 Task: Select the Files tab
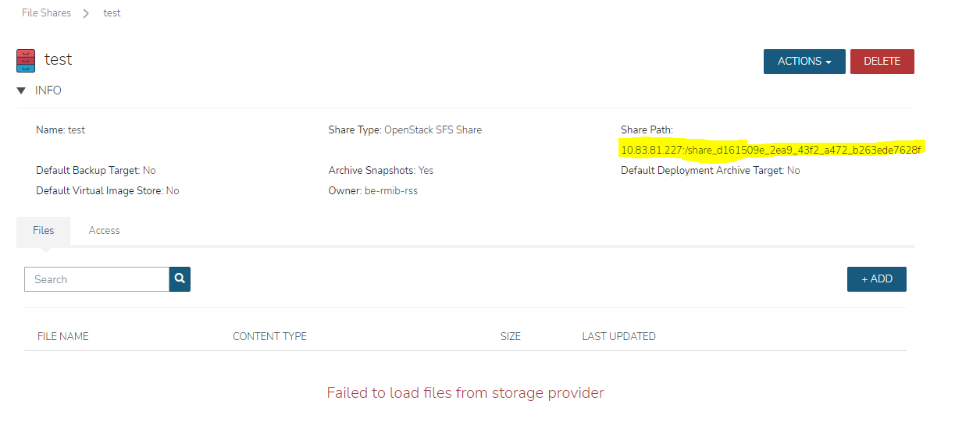tap(44, 231)
